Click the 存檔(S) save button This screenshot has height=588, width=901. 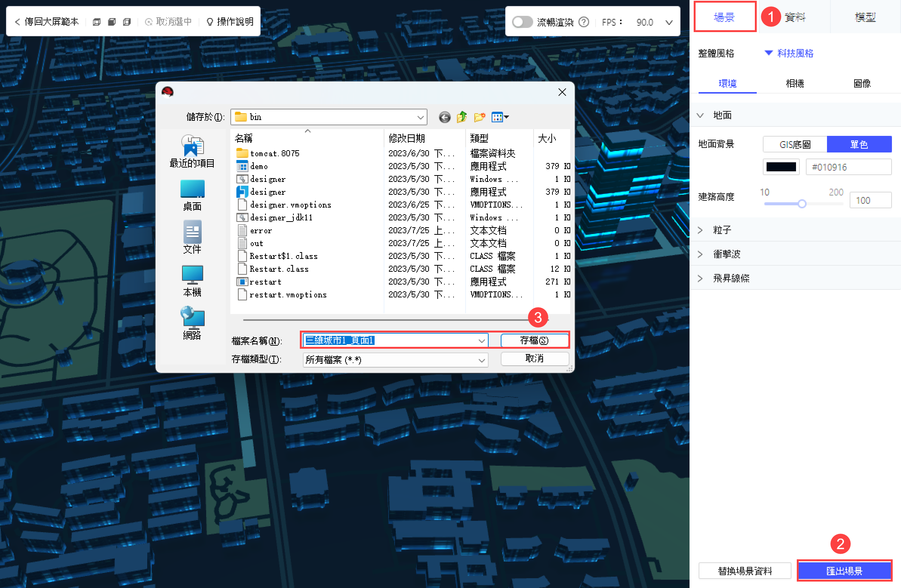coord(534,340)
